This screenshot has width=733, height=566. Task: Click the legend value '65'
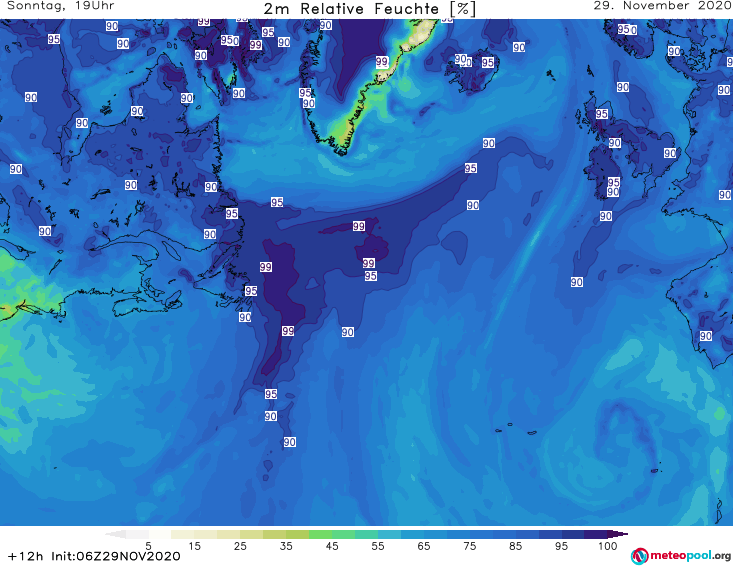(x=424, y=546)
